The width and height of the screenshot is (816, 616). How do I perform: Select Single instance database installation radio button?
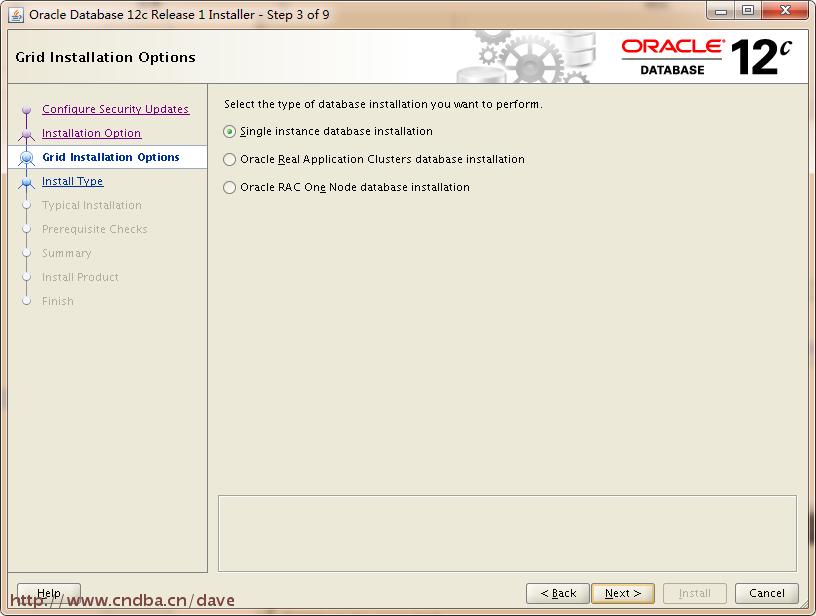230,132
